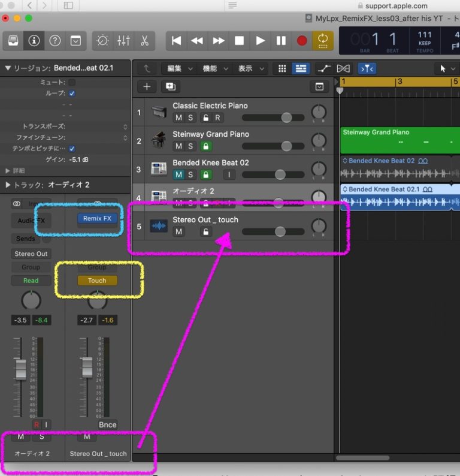The width and height of the screenshot is (460, 476).
Task: Toggle the Inspector info button
Action: [x=34, y=40]
